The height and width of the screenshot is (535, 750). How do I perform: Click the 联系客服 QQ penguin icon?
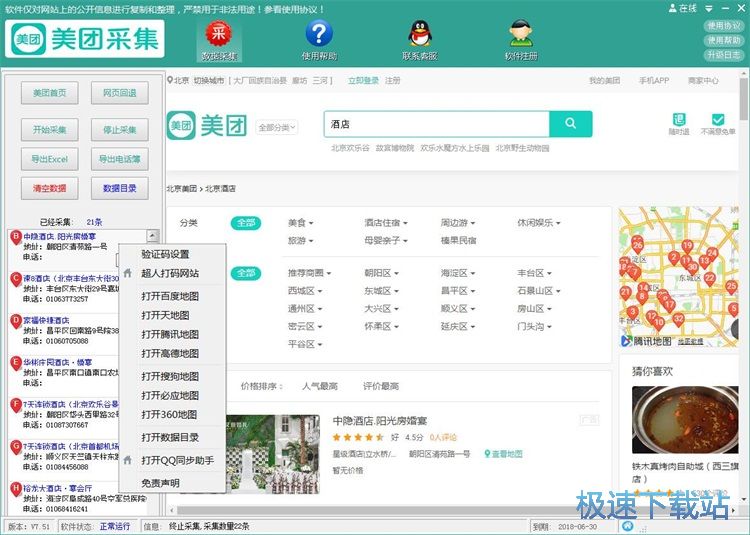[419, 35]
